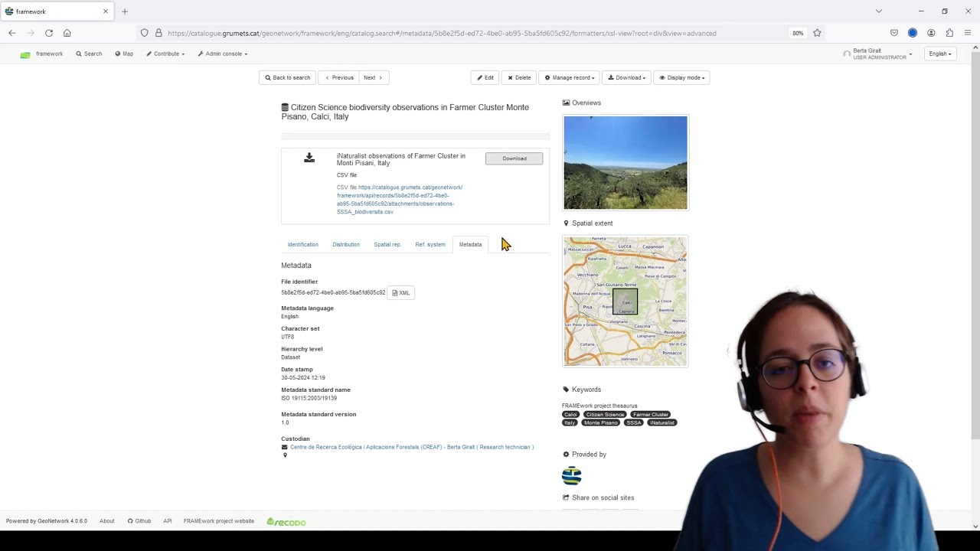Open the Search page in navbar

coord(89,54)
